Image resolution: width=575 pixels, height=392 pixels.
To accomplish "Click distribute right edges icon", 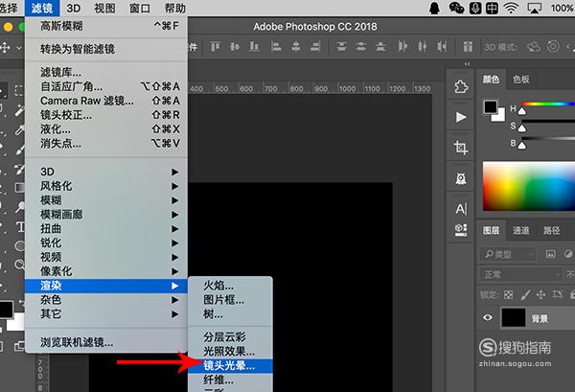I will (442, 47).
